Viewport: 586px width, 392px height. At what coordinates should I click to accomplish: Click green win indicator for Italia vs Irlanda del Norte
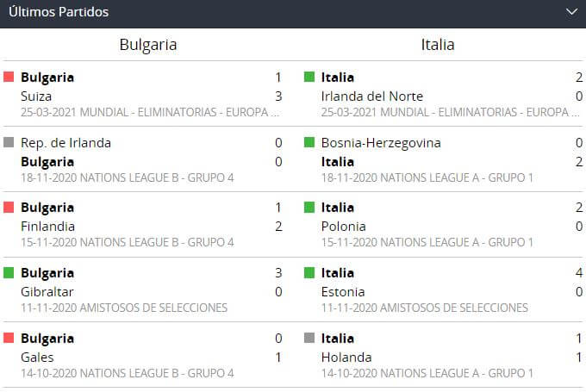[x=309, y=78]
